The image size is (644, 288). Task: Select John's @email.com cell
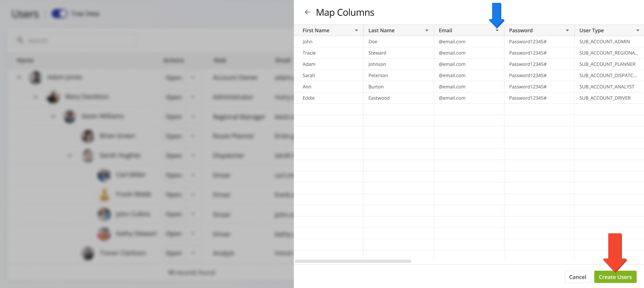[469, 42]
